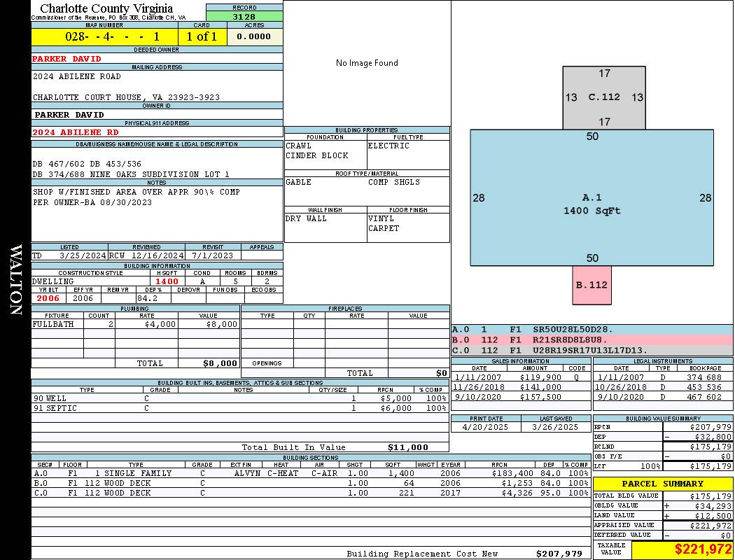Click Total Built In Value $11,000
Viewport: 735px width, 560px height.
[408, 447]
